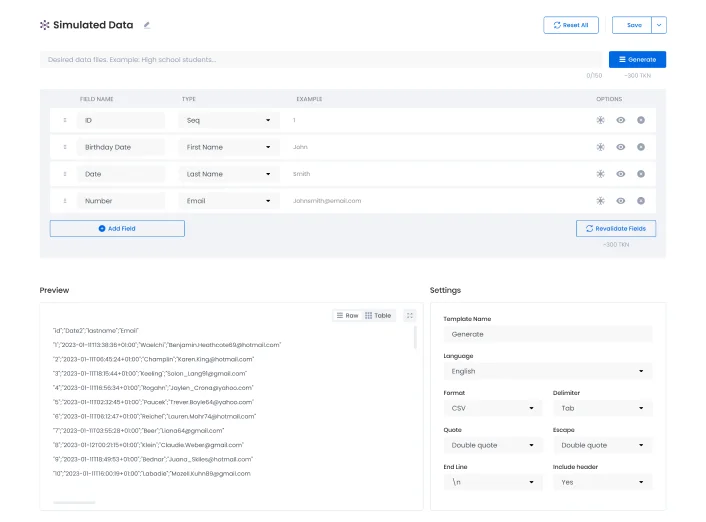Click the drag handle of the Date row
Viewport: 706px width, 522px height.
65,174
